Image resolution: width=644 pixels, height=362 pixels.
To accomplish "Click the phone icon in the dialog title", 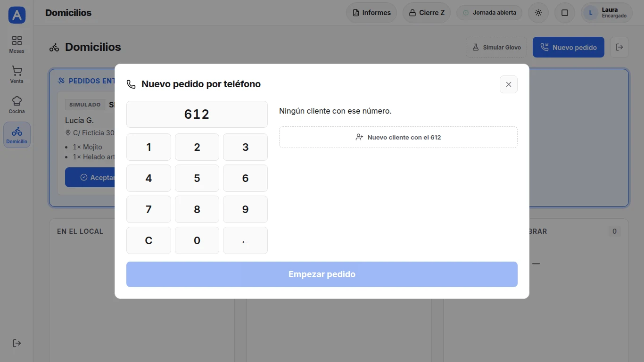I will coord(131,84).
